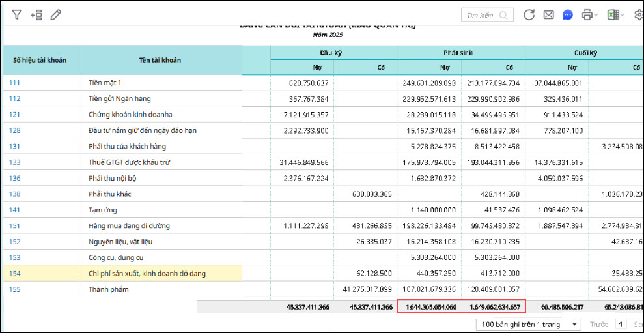
Task: Click the add row icon in toolbar
Action: pos(36,14)
